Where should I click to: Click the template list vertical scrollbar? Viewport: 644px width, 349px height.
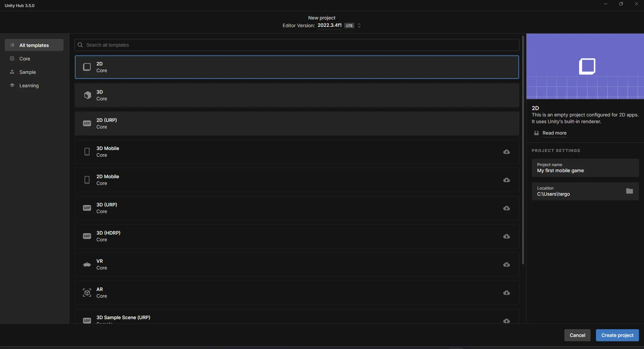coord(523,150)
